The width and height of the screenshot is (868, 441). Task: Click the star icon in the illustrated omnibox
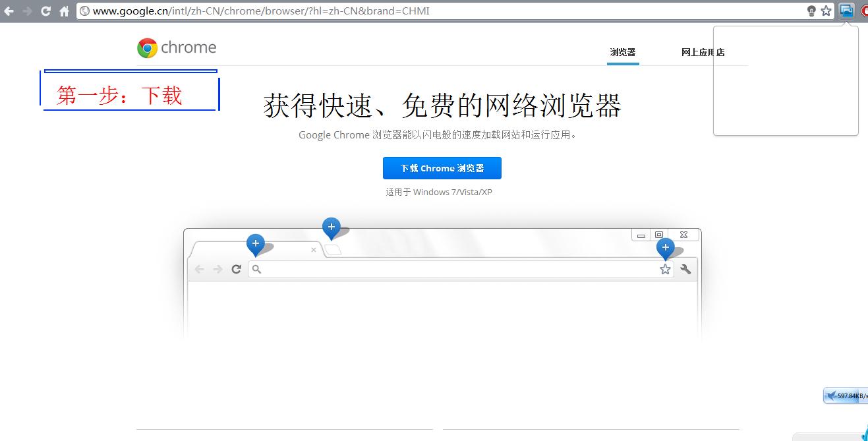(x=665, y=269)
